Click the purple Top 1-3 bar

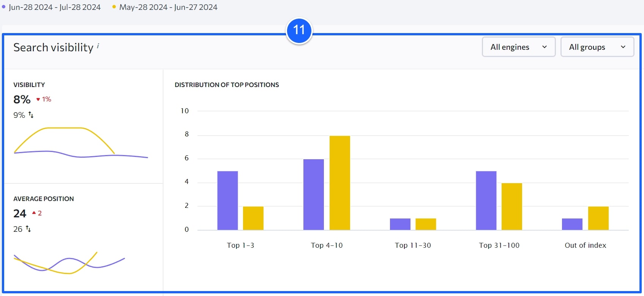point(227,201)
